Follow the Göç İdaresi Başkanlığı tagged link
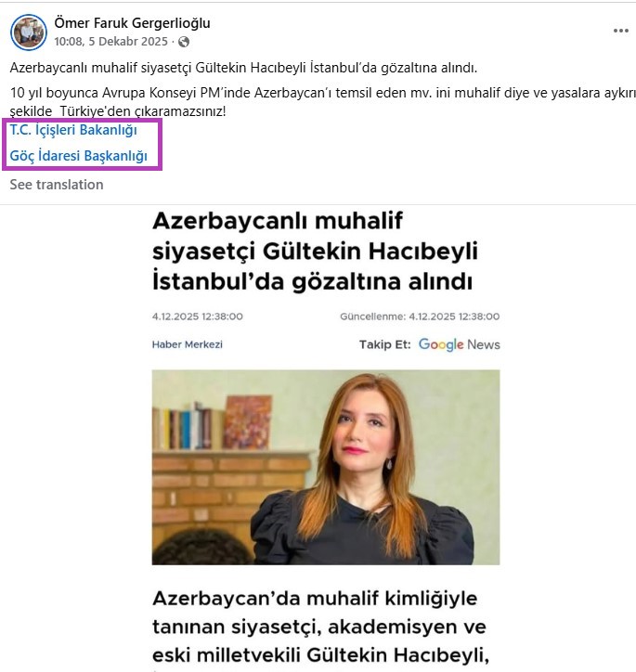636x672 pixels. point(78,156)
